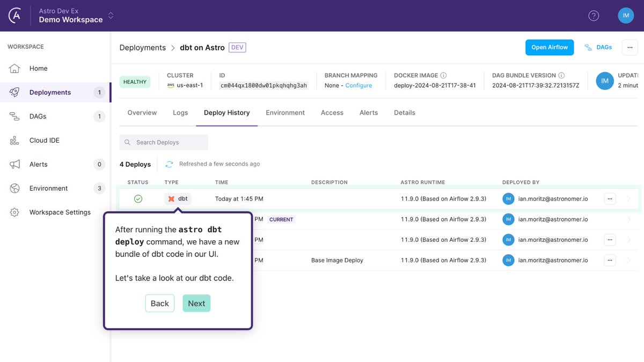The height and width of the screenshot is (362, 644).
Task: Click the Environment globe icon
Action: [x=14, y=188]
